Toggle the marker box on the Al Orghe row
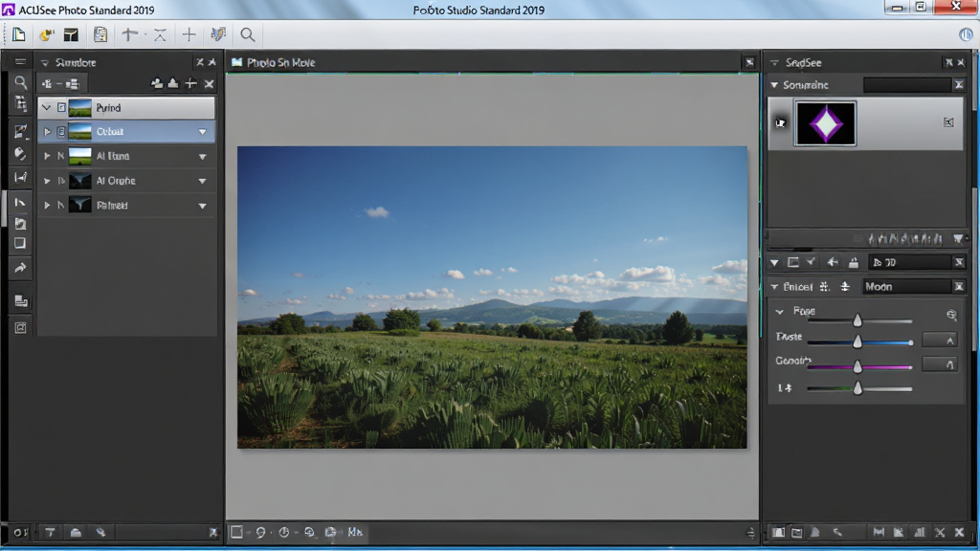980x551 pixels. point(61,181)
